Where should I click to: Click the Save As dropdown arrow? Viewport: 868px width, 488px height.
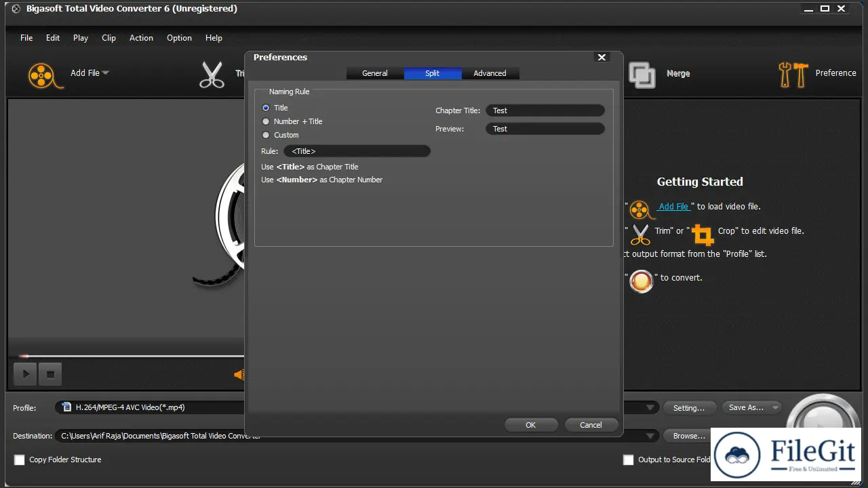point(775,407)
